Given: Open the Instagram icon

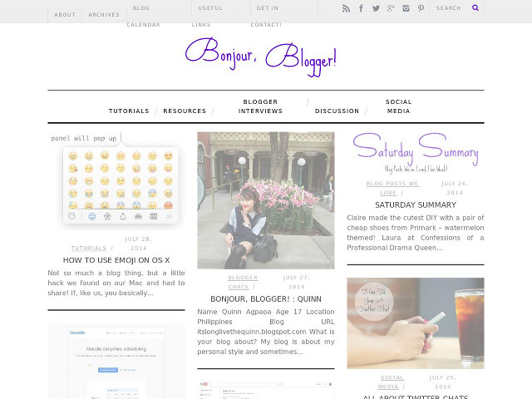Looking at the screenshot, I should (406, 8).
